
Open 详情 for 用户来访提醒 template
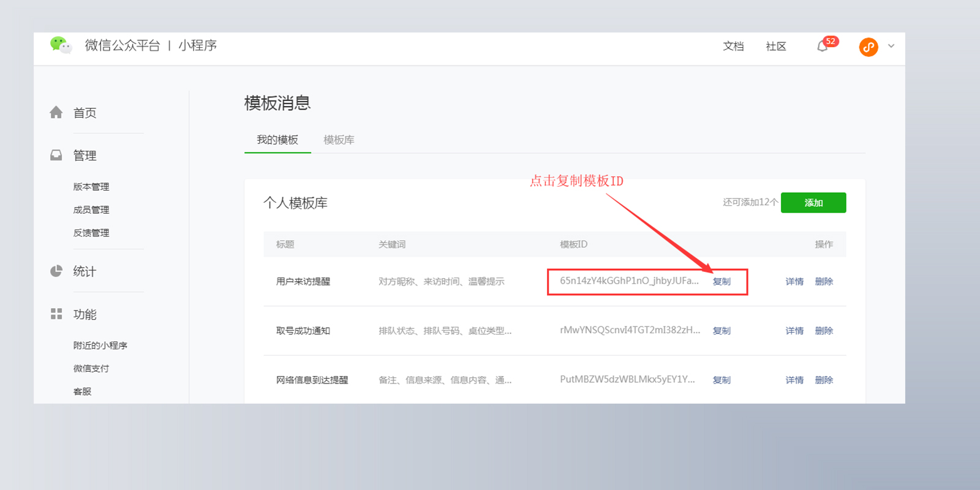(794, 282)
